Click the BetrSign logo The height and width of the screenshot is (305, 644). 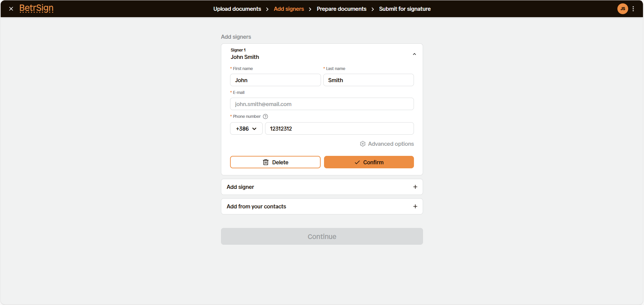click(36, 9)
